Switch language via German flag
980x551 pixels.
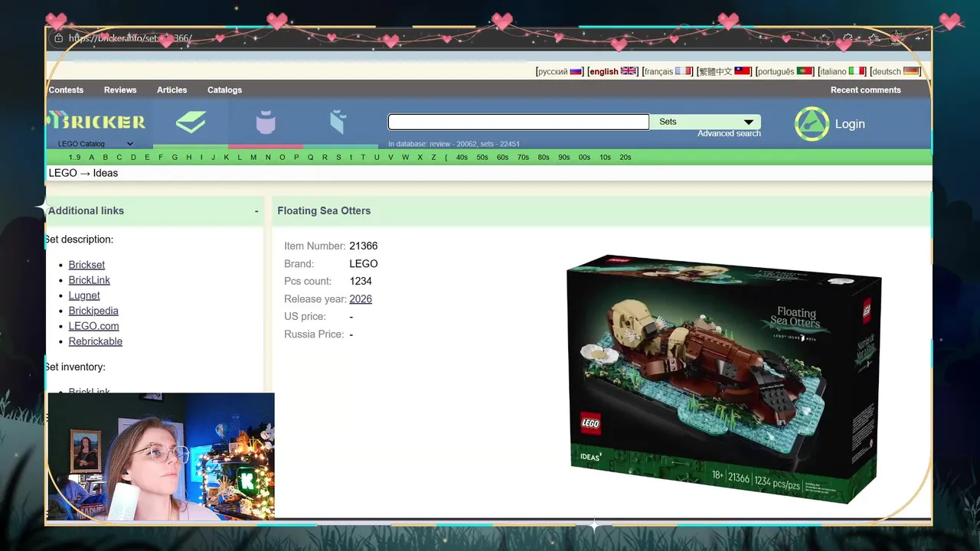(911, 71)
